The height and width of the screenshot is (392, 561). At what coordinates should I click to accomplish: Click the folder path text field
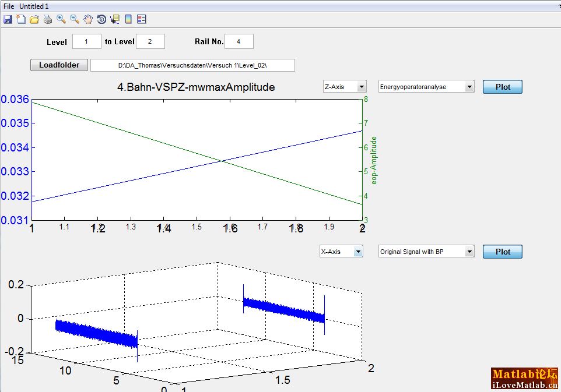pyautogui.click(x=192, y=65)
